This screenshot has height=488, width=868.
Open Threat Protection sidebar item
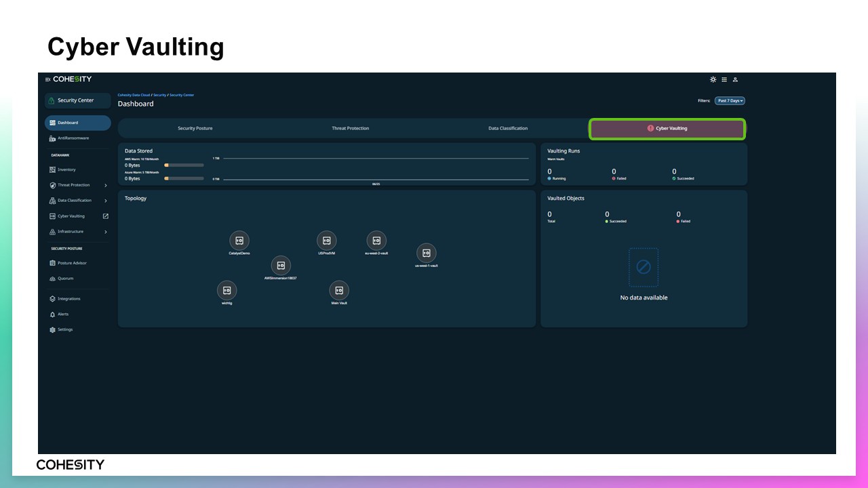click(x=73, y=185)
